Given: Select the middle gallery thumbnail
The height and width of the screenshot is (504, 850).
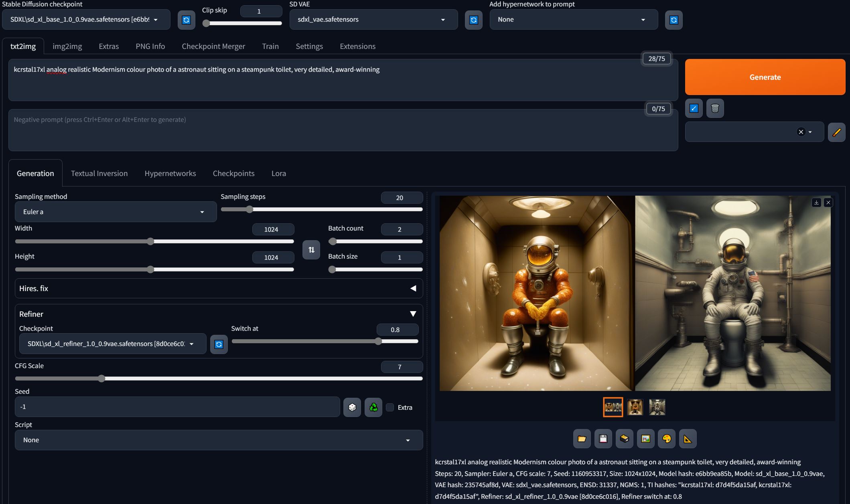Looking at the screenshot, I should (x=635, y=407).
